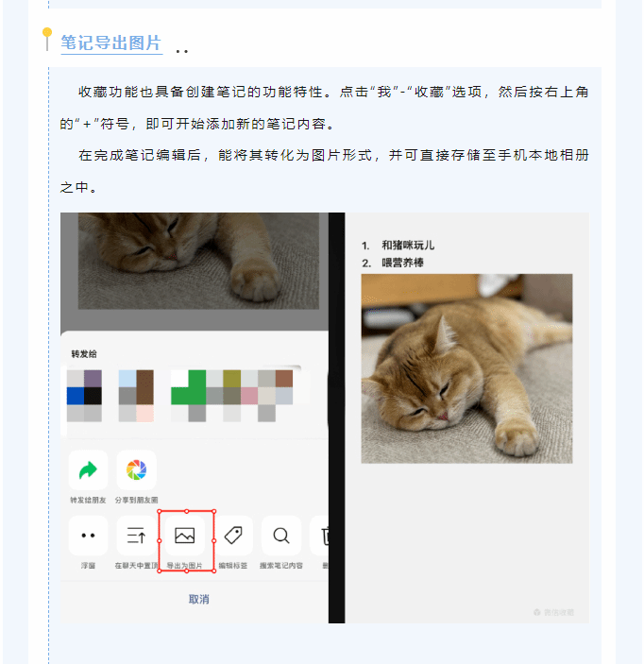Screen dimensions: 644x664
Task: Tap the 浮窗 two-dots floating window icon
Action: pos(88,536)
